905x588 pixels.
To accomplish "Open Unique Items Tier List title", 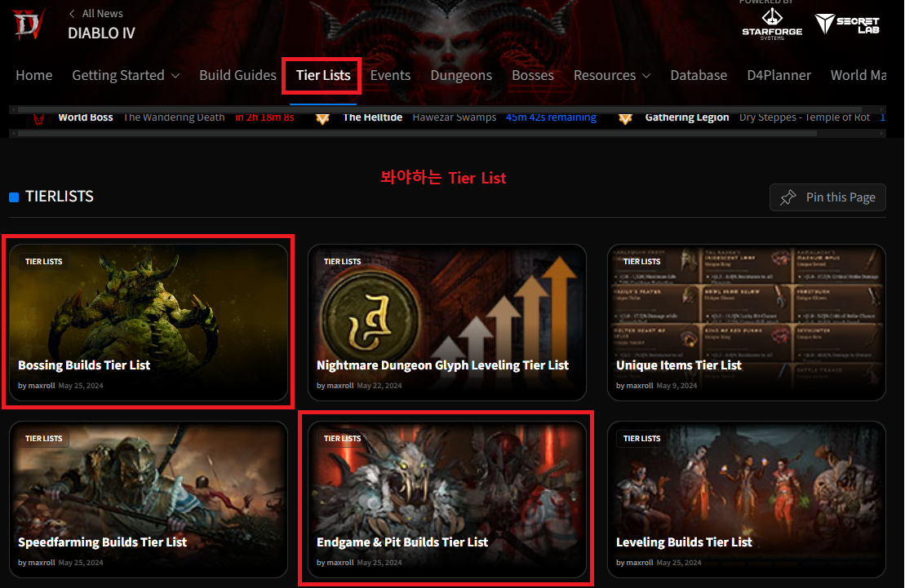I will [679, 365].
